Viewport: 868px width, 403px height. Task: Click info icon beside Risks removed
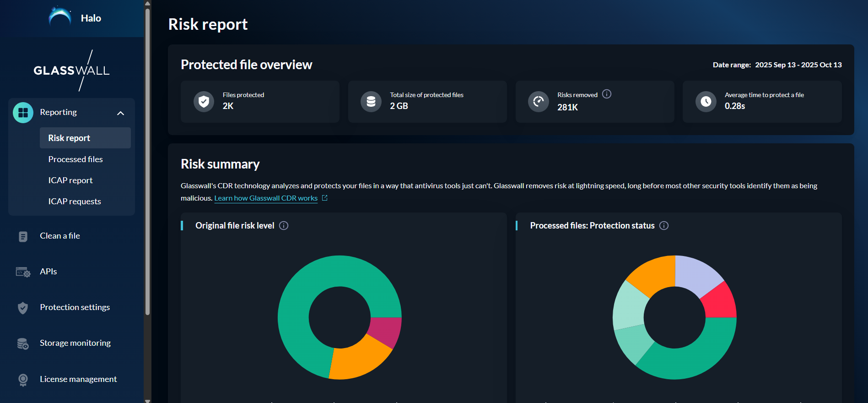pos(607,94)
